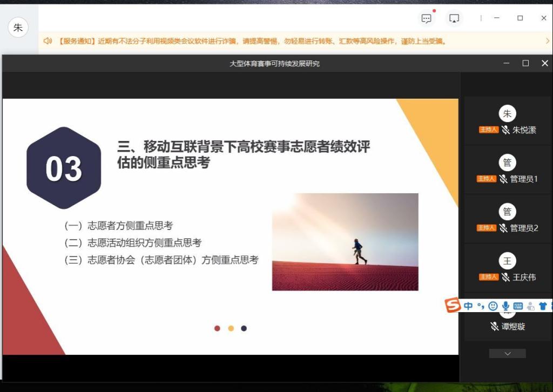Image resolution: width=553 pixels, height=392 pixels.
Task: Click muted microphone icon beside 管理员2
Action: [503, 228]
